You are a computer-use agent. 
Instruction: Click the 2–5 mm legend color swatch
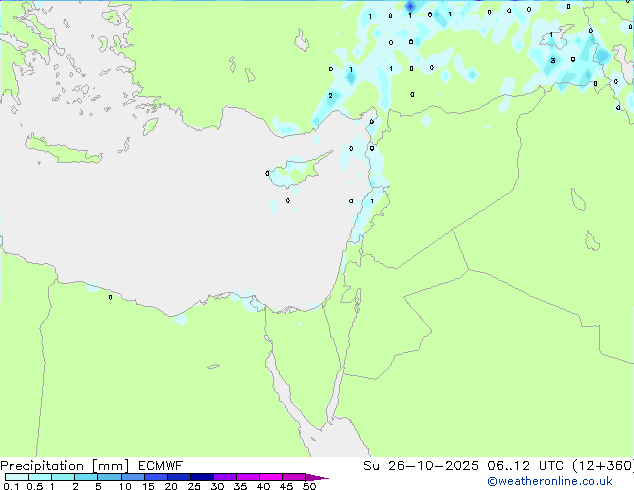(x=86, y=477)
